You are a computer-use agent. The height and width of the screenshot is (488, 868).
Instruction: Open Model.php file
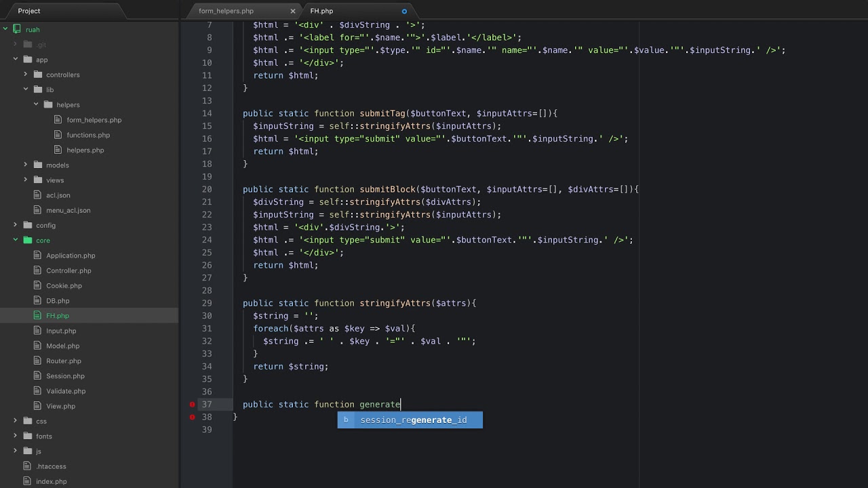click(62, 346)
